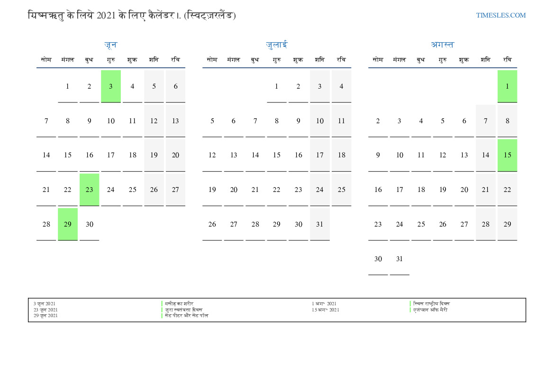
Task: Click July 25 Sunday cell
Action: coord(341,190)
